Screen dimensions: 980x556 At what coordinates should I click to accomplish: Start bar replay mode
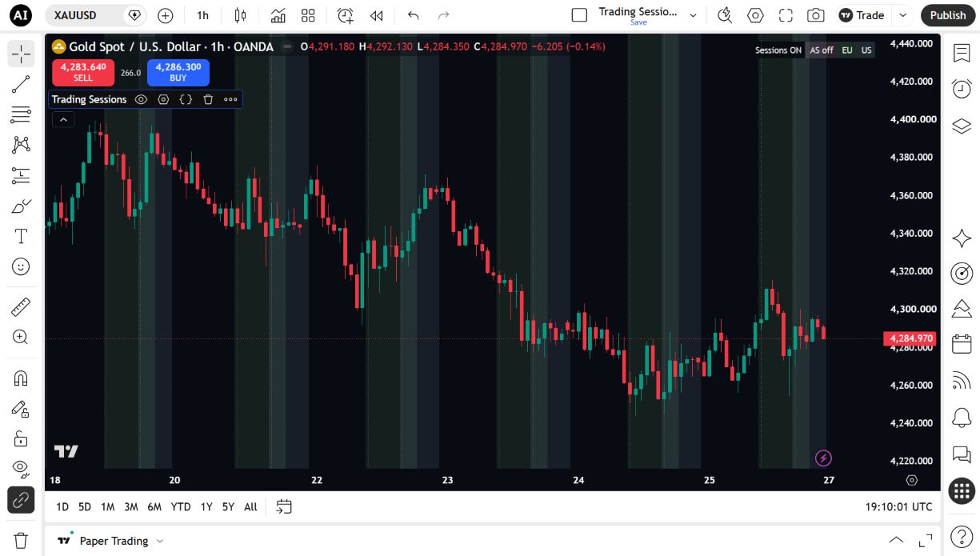[376, 15]
